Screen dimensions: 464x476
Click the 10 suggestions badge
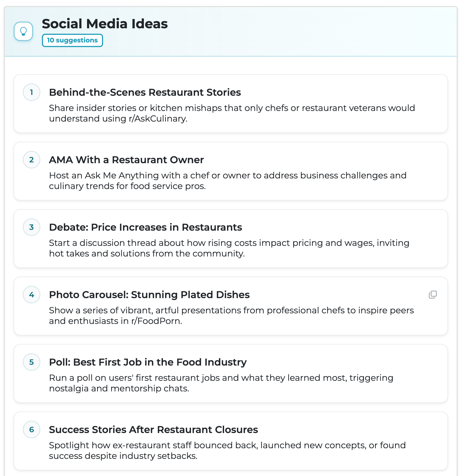point(72,40)
